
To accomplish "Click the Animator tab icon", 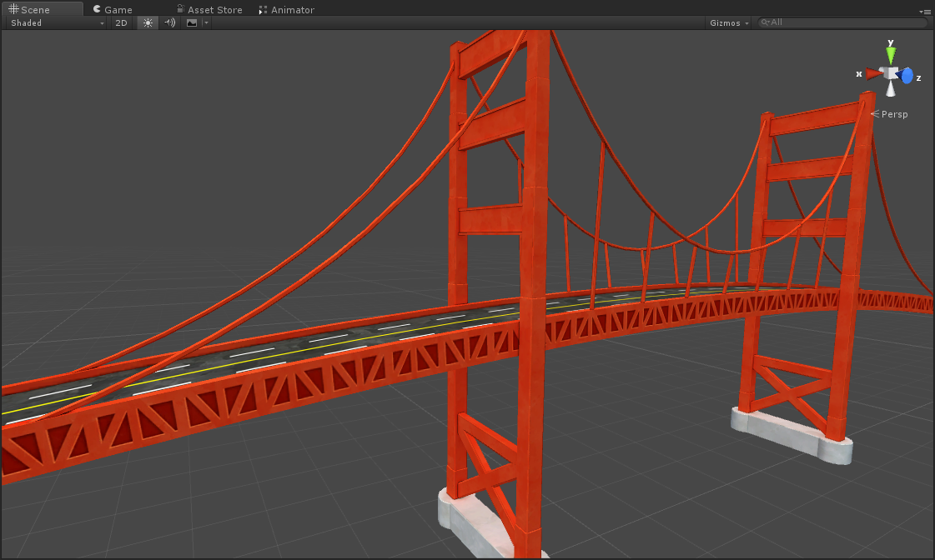I will (x=263, y=9).
